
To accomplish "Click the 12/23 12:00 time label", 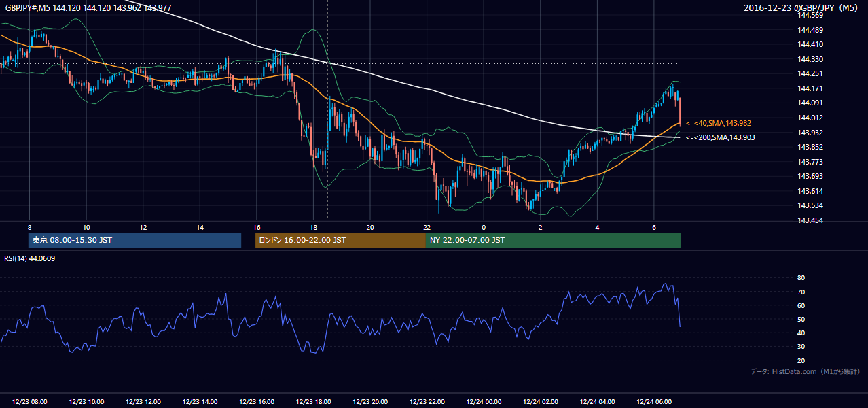I will point(143,402).
